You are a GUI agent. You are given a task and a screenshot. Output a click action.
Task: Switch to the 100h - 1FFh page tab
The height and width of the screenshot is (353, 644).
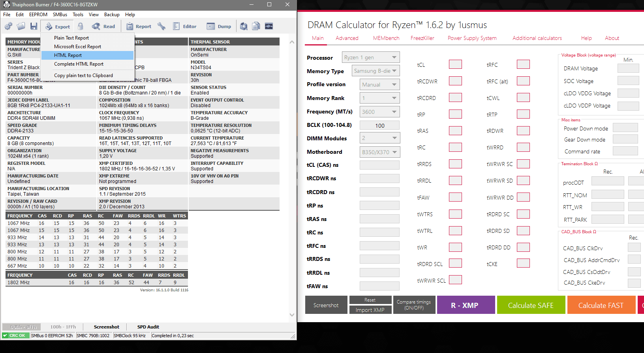click(63, 327)
